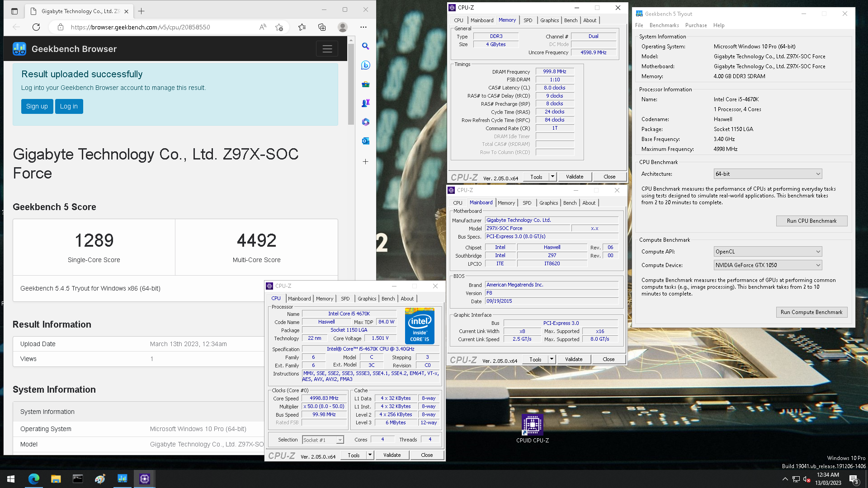The width and height of the screenshot is (868, 488).
Task: Add this page to favorites
Action: [279, 27]
